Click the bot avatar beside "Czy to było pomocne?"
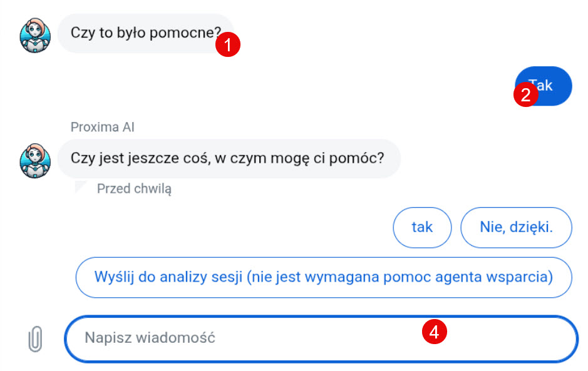The height and width of the screenshot is (371, 588). (x=35, y=35)
